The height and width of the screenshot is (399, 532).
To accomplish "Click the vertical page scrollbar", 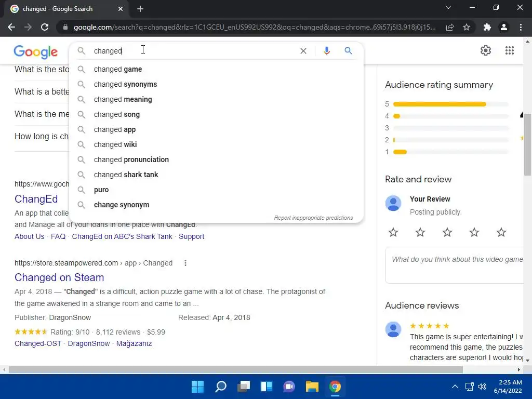I will pyautogui.click(x=527, y=144).
